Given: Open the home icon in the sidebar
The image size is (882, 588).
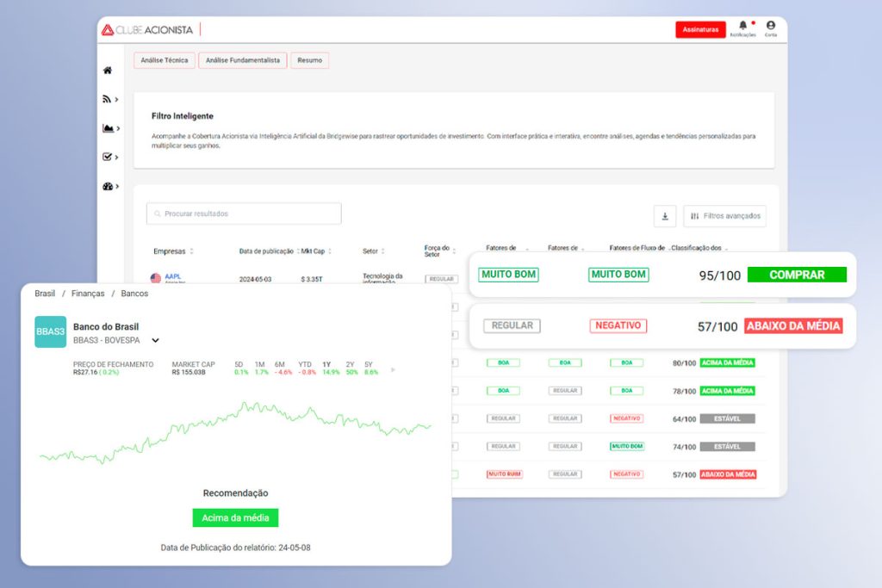Looking at the screenshot, I should (108, 71).
